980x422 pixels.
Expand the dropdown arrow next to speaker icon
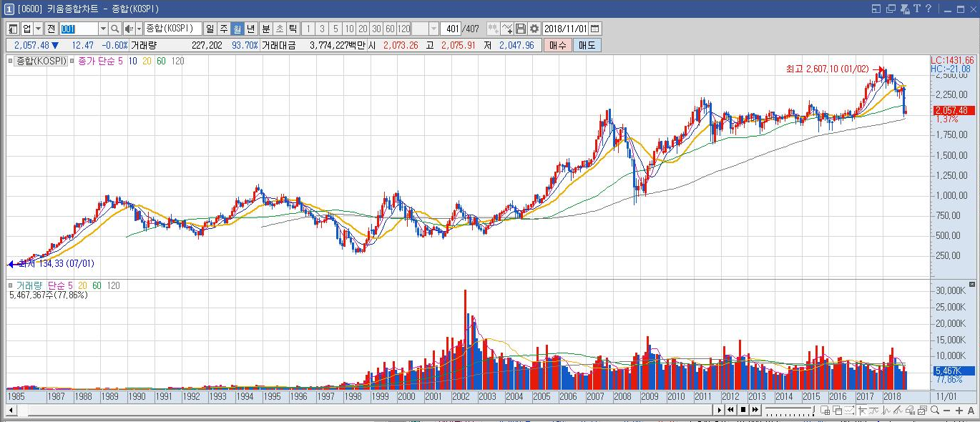[x=139, y=29]
